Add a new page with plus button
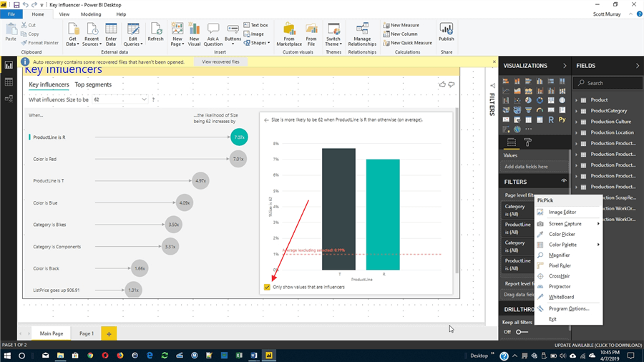 pos(109,333)
